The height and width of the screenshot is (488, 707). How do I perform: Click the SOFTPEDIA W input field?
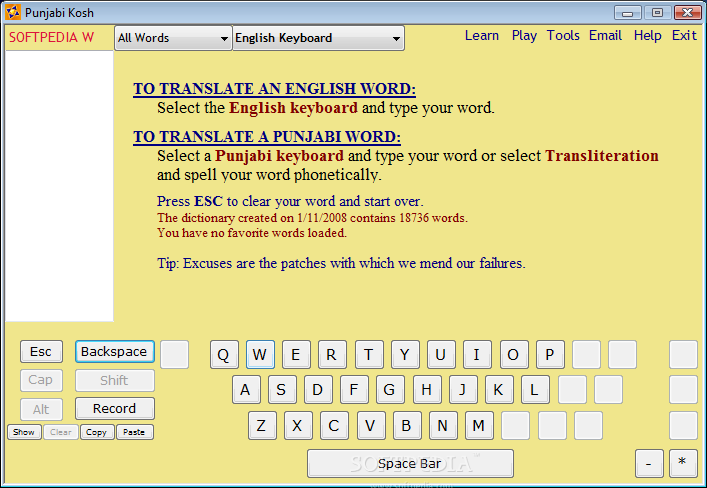59,37
